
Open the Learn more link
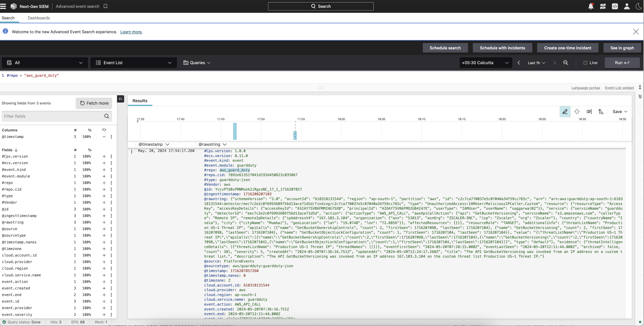pos(131,32)
